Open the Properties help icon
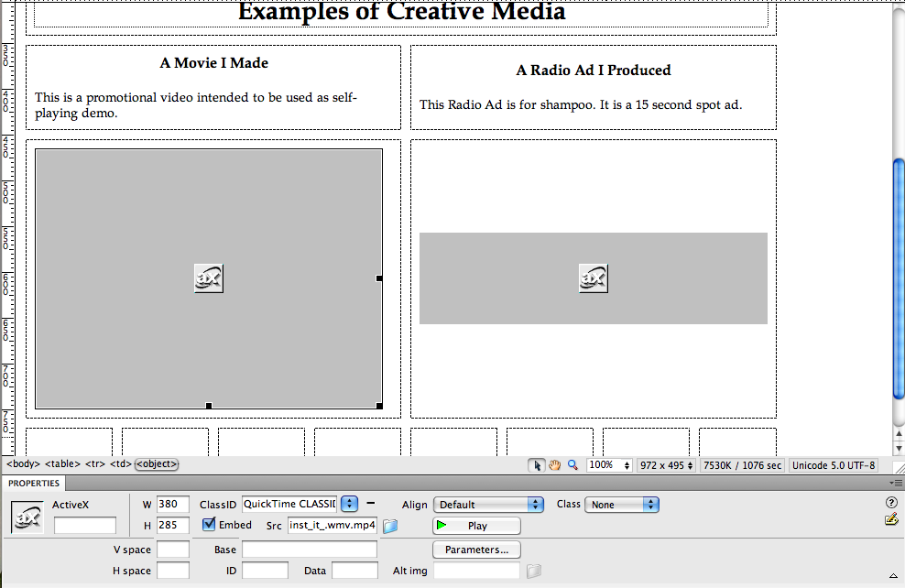Screen dimensions: 905x588 click(891, 503)
